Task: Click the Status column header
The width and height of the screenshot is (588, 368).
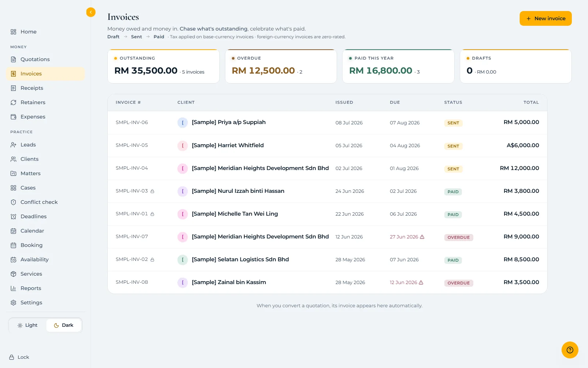Action: [x=453, y=102]
